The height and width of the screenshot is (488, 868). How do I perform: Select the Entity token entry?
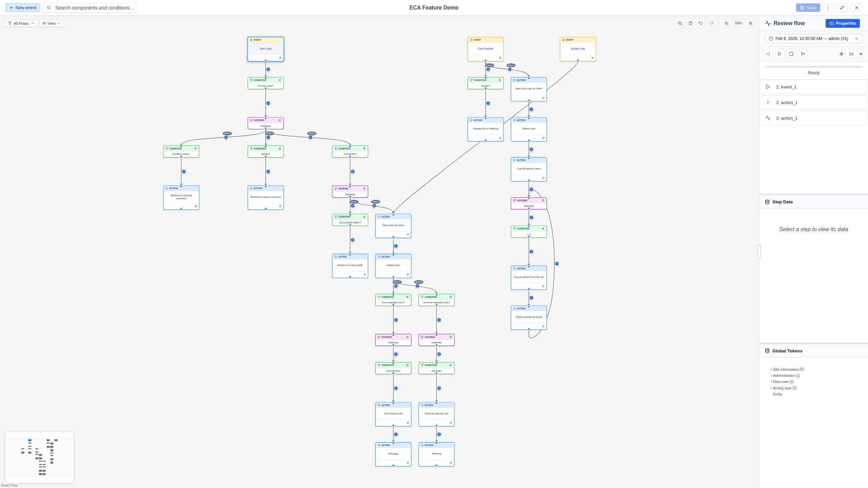778,394
